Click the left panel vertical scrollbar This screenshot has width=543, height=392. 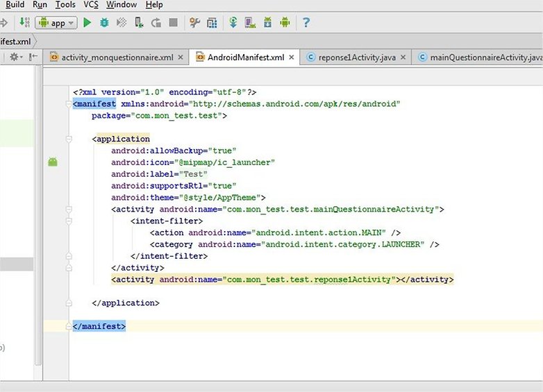(38, 214)
